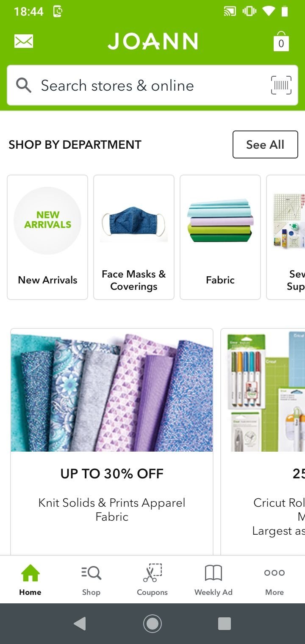
Task: Open the Fabric department card
Action: click(x=220, y=237)
